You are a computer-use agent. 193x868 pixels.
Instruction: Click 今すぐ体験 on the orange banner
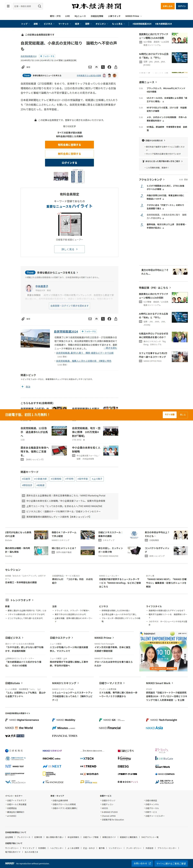pyautogui.click(x=170, y=415)
